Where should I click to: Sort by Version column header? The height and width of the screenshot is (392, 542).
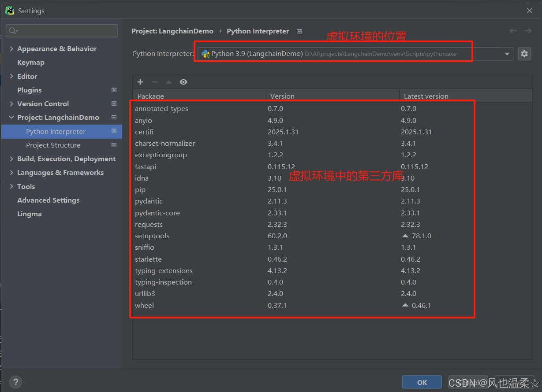(x=333, y=96)
